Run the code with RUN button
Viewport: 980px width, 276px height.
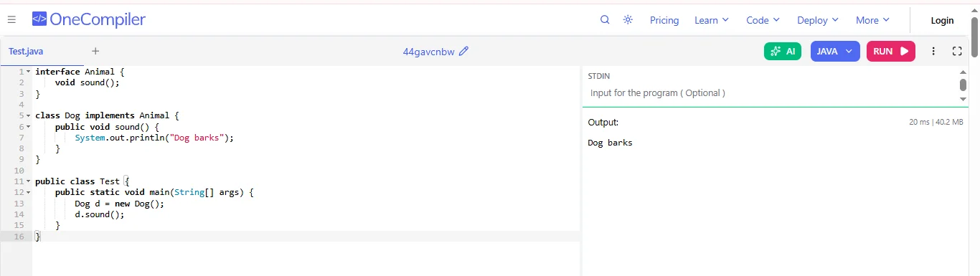tap(891, 51)
